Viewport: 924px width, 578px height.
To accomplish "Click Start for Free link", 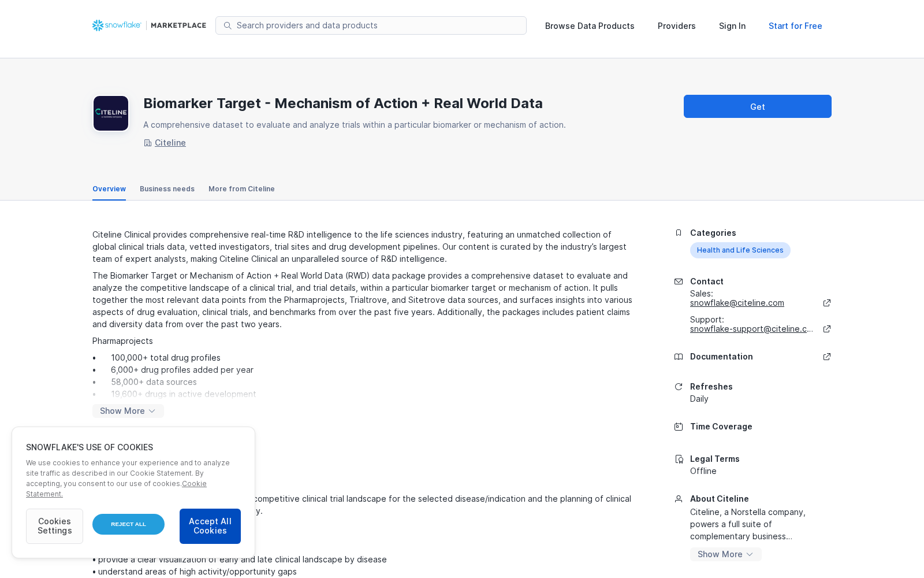I will 795,26.
